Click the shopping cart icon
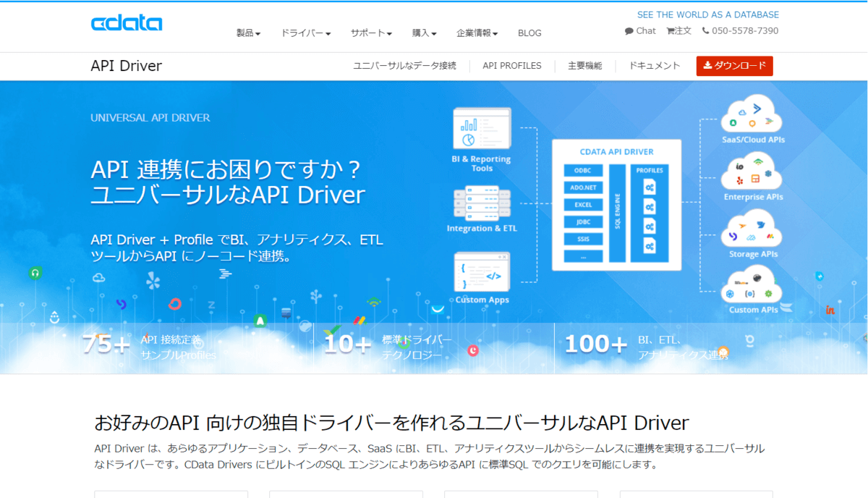Image resolution: width=868 pixels, height=498 pixels. [671, 31]
